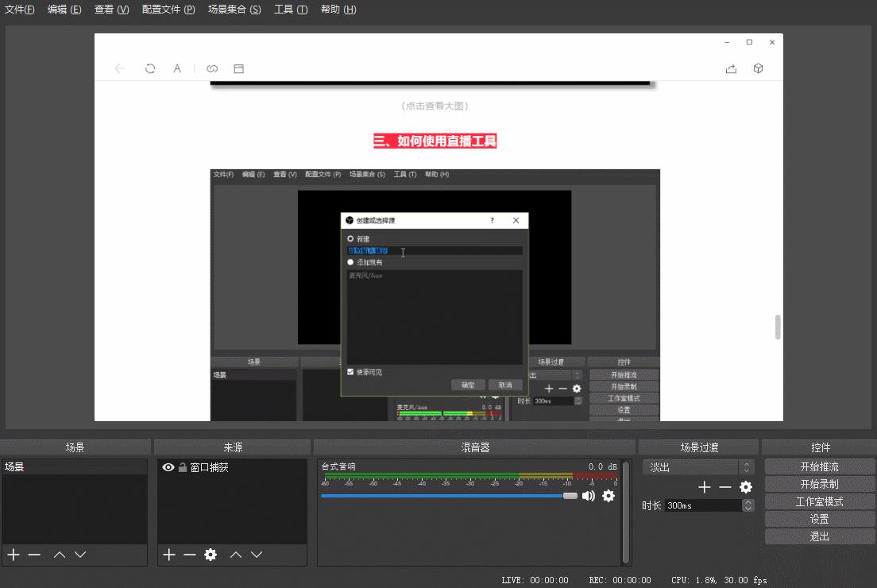Screen dimensions: 877x588
Task: Click 退出 button in controls
Action: point(819,536)
